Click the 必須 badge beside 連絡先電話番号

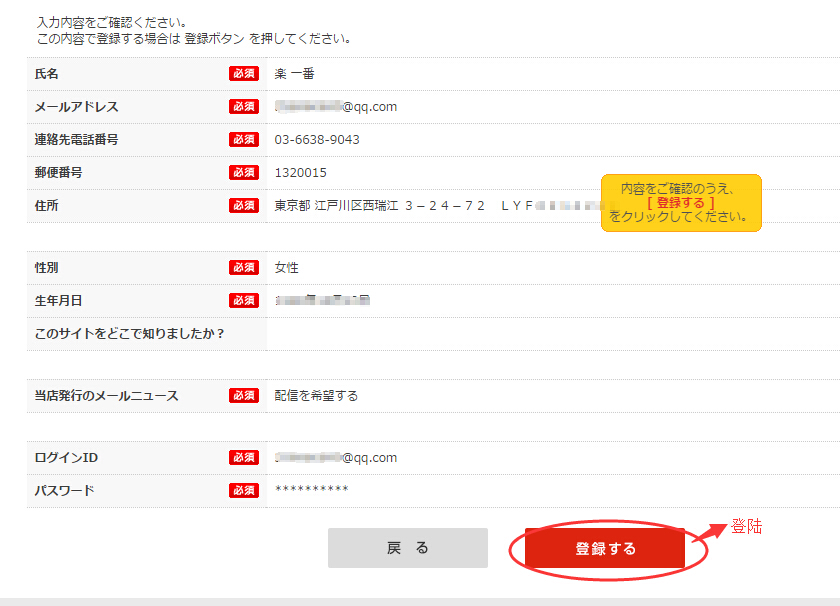click(244, 140)
